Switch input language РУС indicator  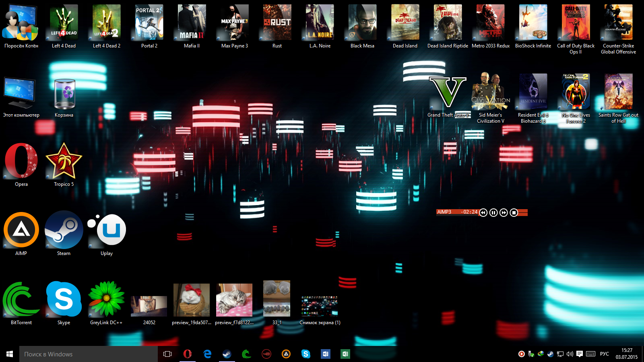(605, 354)
